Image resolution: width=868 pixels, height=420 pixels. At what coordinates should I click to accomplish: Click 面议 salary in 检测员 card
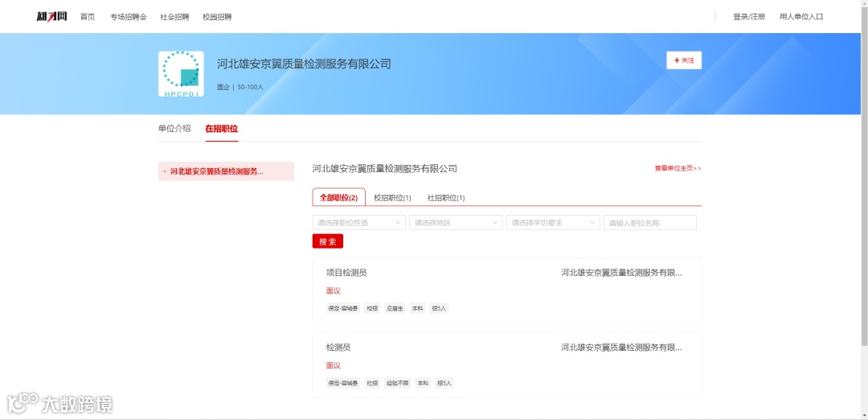click(x=334, y=366)
